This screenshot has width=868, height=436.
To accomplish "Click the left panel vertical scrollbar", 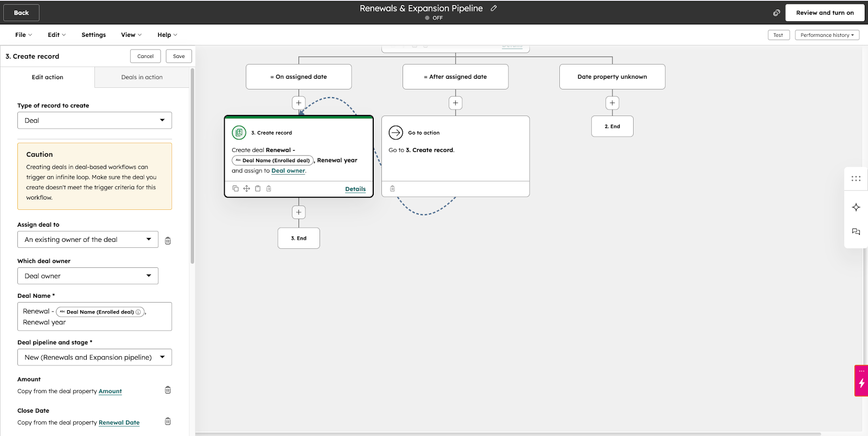I will click(192, 166).
